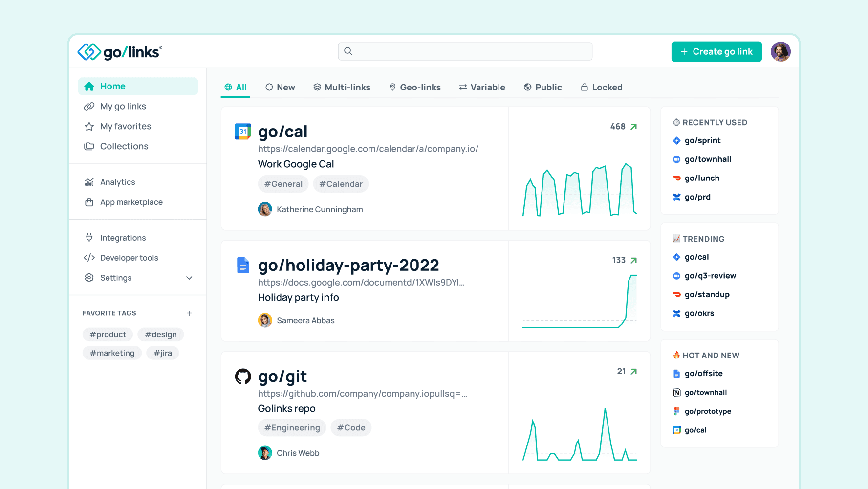Filter by the #Engineering tag
The image size is (868, 489).
click(x=292, y=428)
